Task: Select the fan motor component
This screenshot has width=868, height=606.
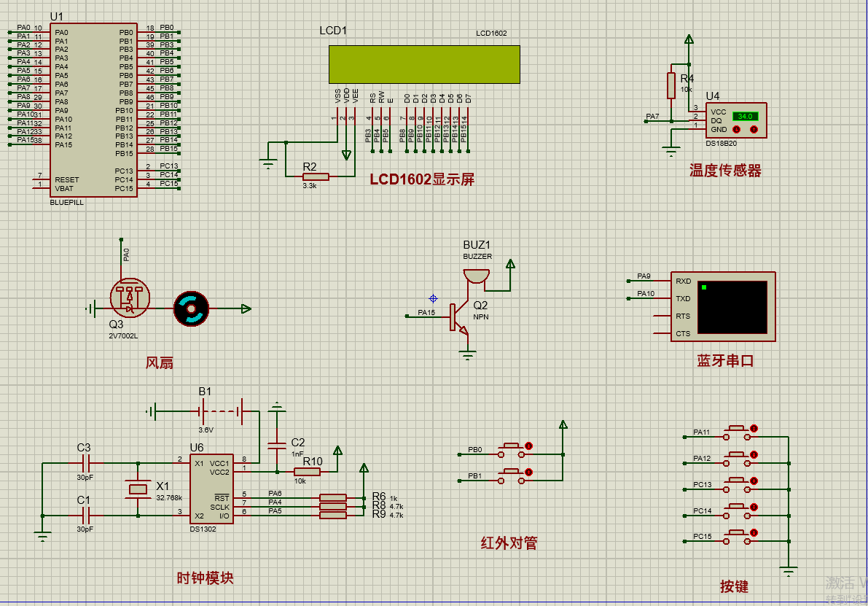Action: point(191,308)
